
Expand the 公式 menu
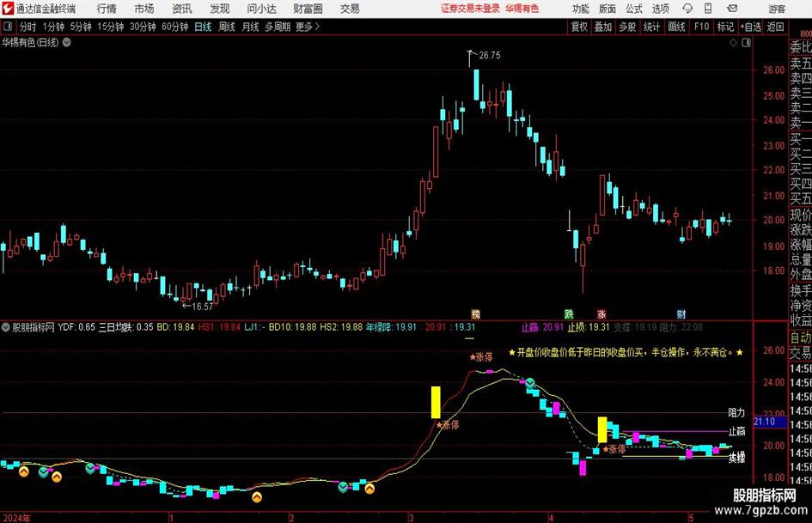point(634,9)
